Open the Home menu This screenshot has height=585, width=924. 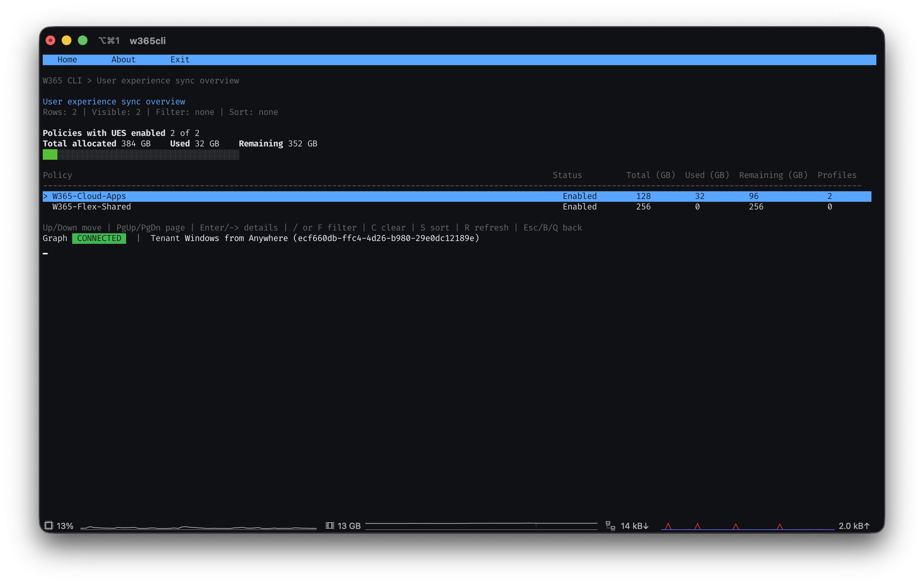pos(67,60)
